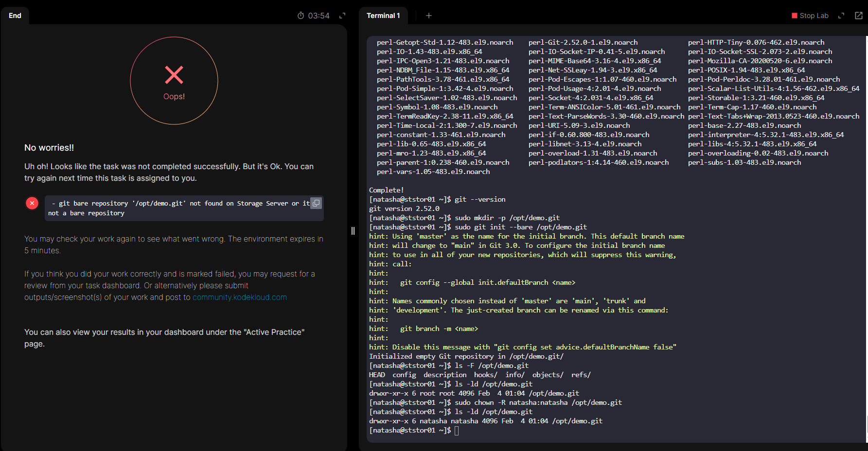Click the small red error icon beside the message
This screenshot has height=451, width=868.
(x=32, y=203)
